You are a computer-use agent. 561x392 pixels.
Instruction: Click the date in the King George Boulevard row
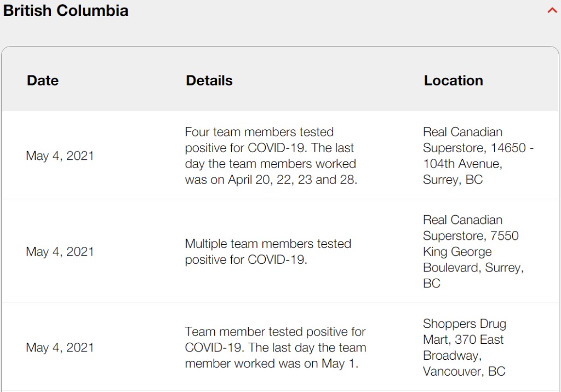pos(60,251)
